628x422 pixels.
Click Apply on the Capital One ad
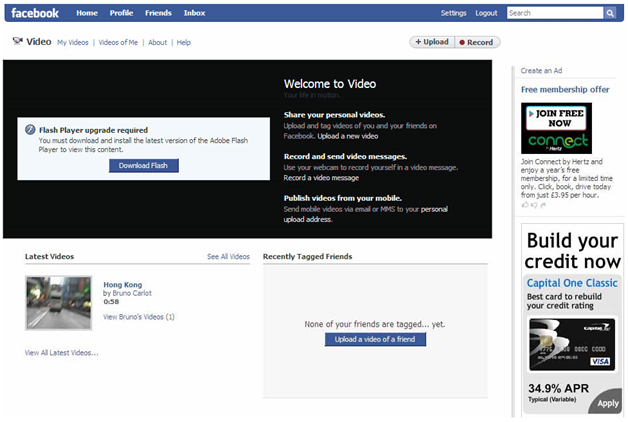click(x=607, y=403)
